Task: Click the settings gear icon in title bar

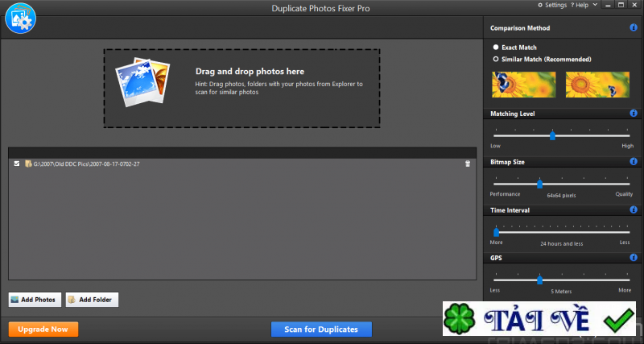Action: click(x=540, y=5)
